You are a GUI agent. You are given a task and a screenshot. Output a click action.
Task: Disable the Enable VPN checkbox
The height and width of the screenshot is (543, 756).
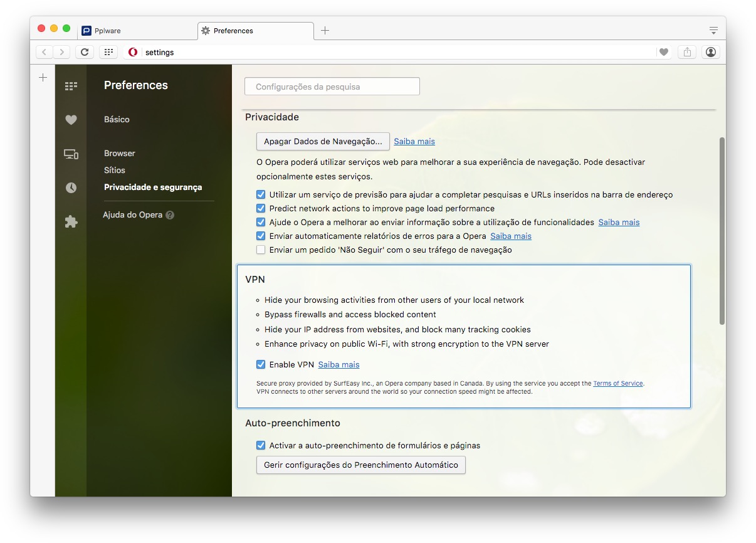click(261, 364)
